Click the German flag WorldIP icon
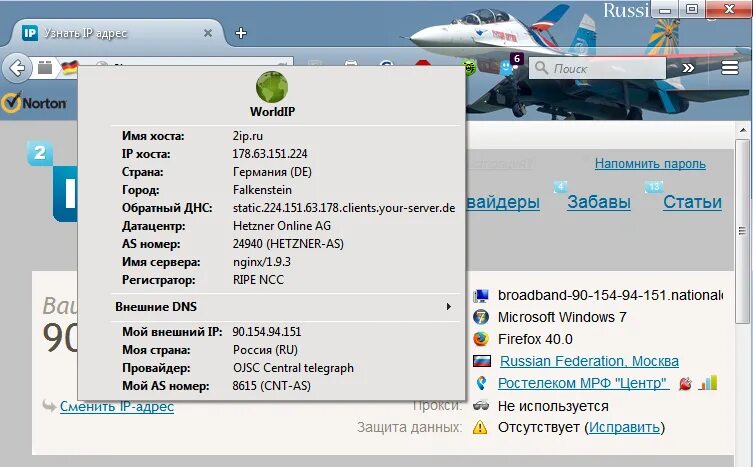Screen dimensions: 753x467 coord(70,68)
